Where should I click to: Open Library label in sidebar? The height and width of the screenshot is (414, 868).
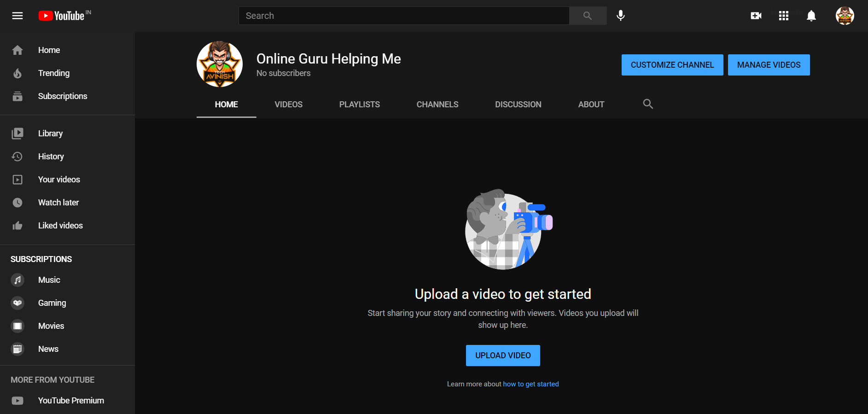[50, 134]
